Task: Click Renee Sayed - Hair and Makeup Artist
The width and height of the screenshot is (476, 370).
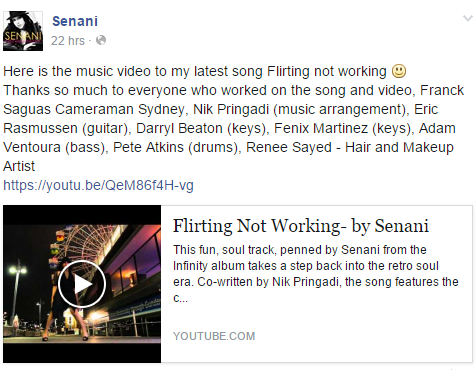Action: pyautogui.click(x=350, y=147)
